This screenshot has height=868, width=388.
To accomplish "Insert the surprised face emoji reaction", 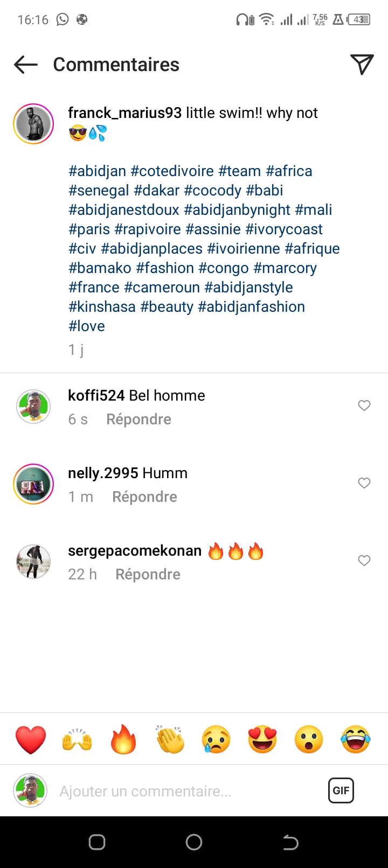I will [309, 739].
